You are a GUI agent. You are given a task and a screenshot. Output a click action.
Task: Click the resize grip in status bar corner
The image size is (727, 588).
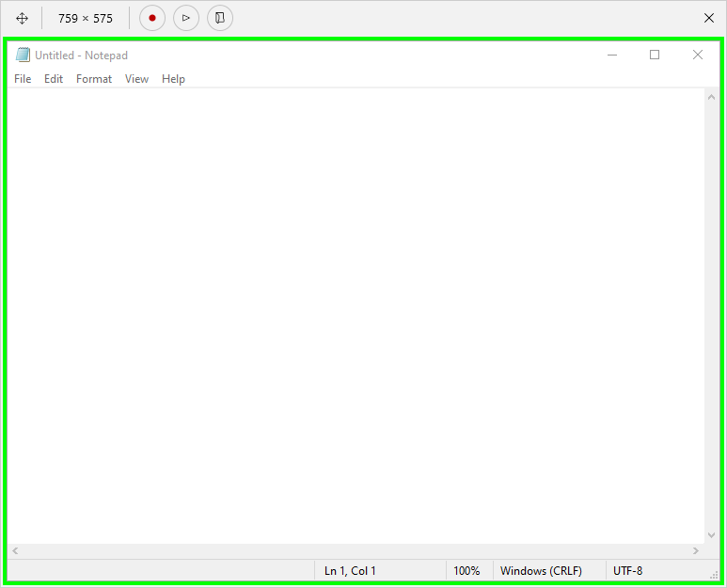coord(714,575)
